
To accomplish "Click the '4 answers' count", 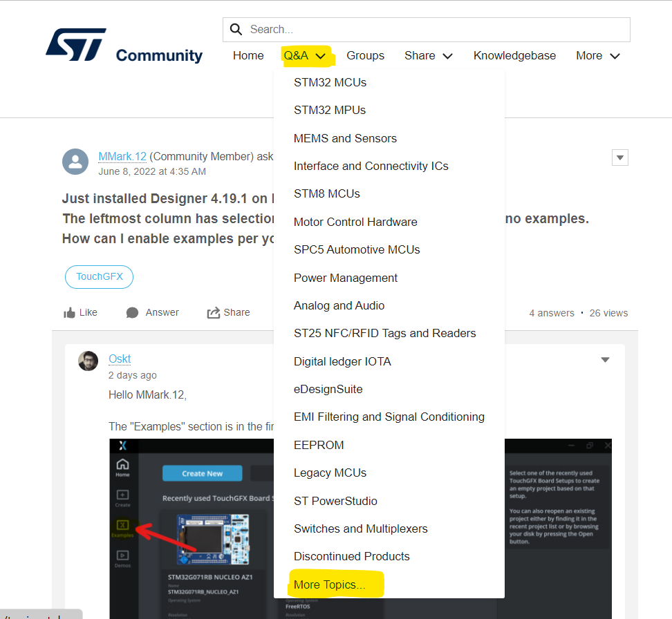I will coord(552,313).
